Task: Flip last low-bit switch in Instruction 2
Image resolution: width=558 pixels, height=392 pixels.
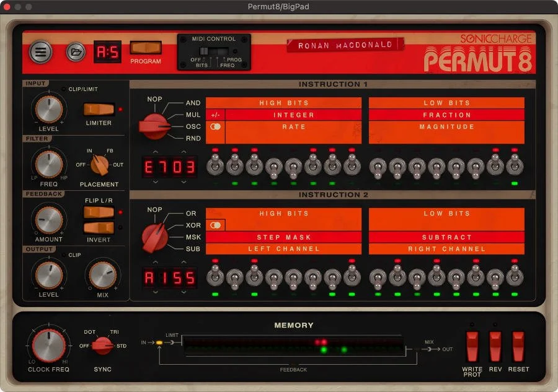Action: tap(515, 275)
